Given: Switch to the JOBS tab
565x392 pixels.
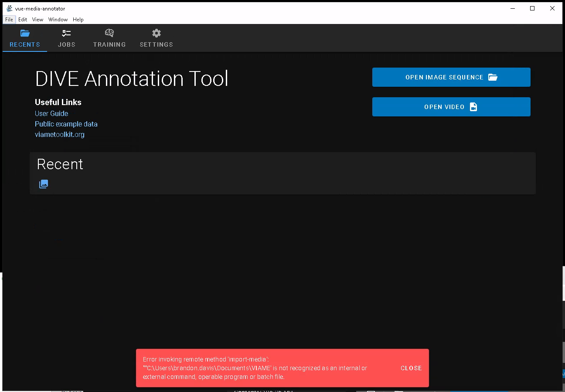Looking at the screenshot, I should pyautogui.click(x=66, y=44).
